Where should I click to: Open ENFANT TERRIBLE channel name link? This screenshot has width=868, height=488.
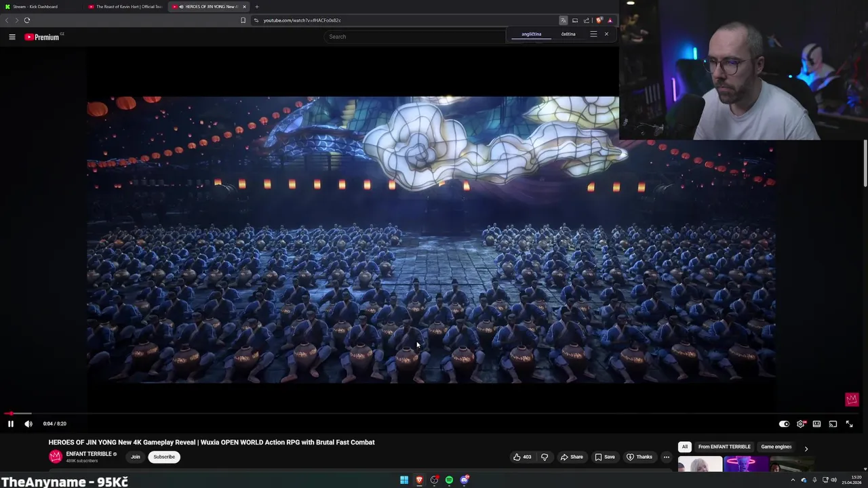(89, 454)
